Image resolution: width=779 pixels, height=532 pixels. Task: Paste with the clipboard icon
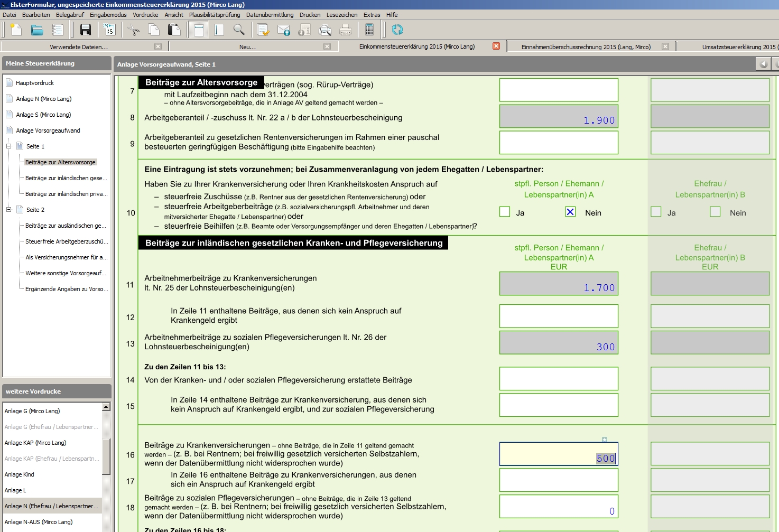pyautogui.click(x=174, y=30)
